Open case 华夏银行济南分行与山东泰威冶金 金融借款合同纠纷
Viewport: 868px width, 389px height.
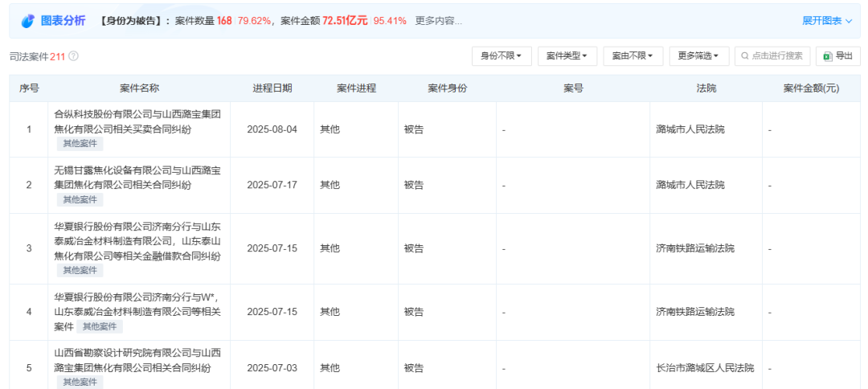point(138,241)
